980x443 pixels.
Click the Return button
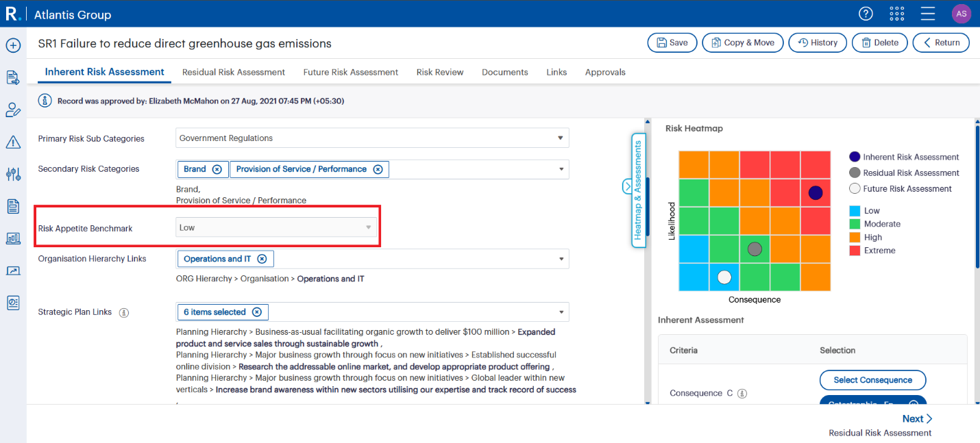pyautogui.click(x=941, y=42)
